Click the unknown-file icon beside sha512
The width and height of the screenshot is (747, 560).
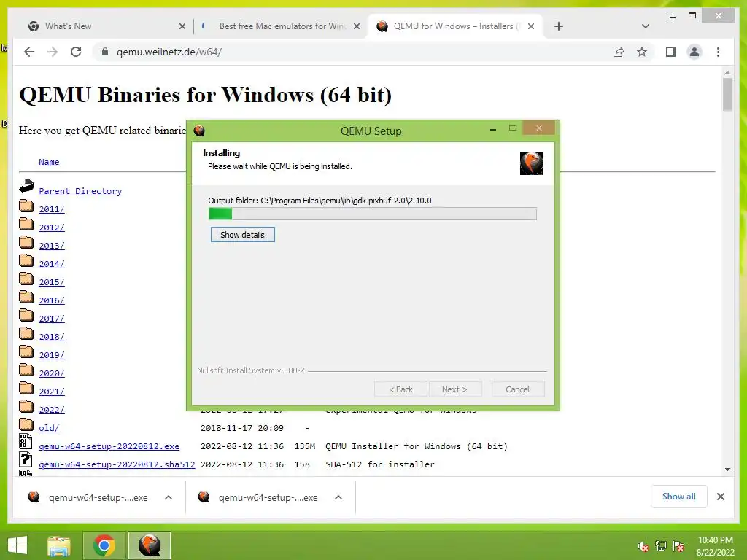pyautogui.click(x=26, y=459)
